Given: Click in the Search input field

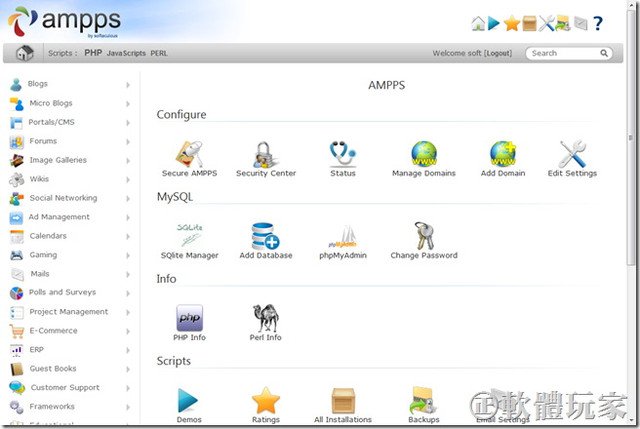Looking at the screenshot, I should (x=563, y=53).
